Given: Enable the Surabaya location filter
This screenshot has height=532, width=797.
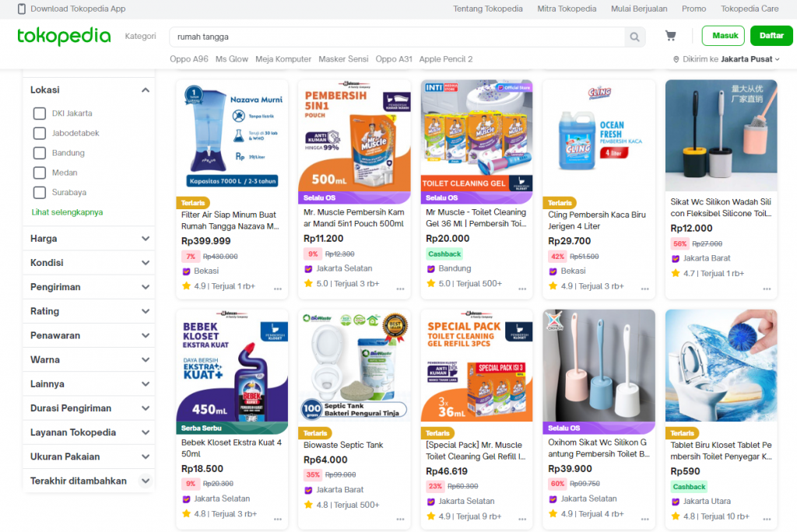Looking at the screenshot, I should (x=40, y=193).
